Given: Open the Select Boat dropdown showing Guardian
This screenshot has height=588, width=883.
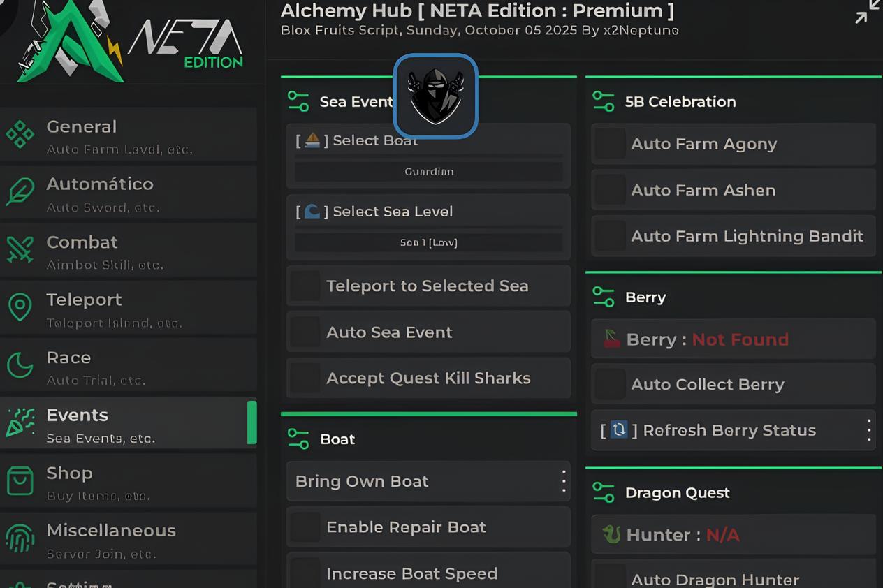Looking at the screenshot, I should (428, 171).
